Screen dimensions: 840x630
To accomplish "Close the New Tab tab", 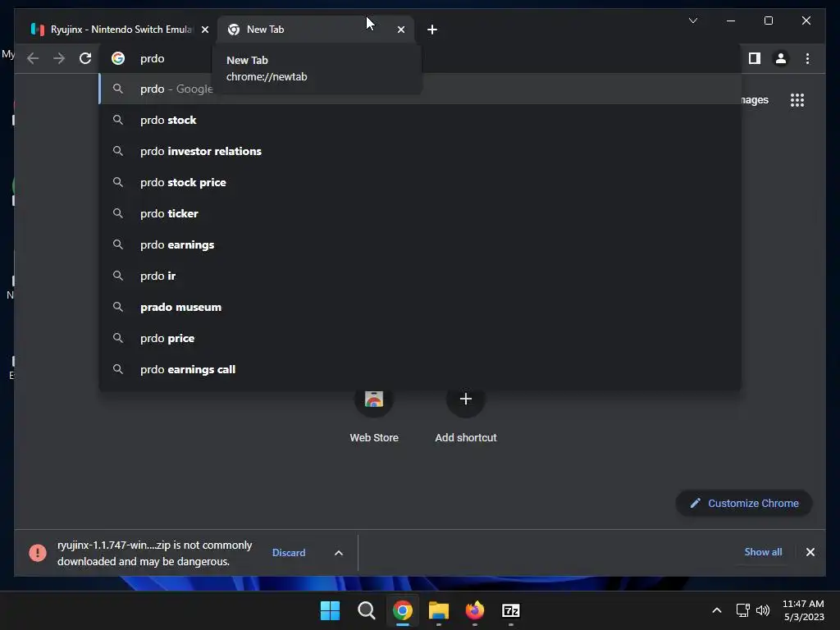I will pos(400,30).
